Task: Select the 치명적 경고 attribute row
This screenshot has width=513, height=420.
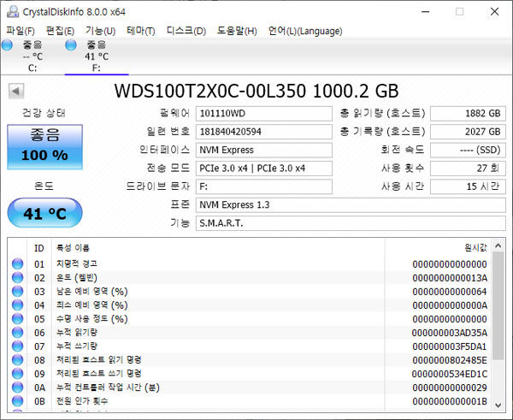Action: (x=250, y=263)
